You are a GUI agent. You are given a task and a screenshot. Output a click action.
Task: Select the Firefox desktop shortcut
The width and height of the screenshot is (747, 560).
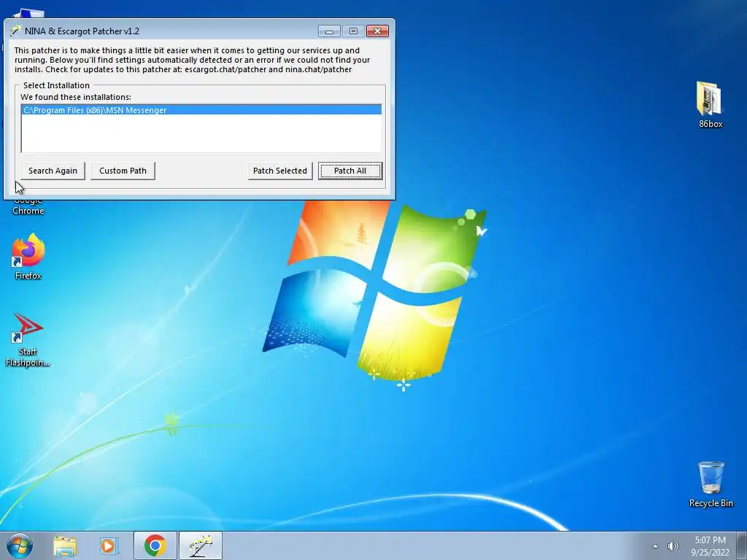click(x=28, y=256)
